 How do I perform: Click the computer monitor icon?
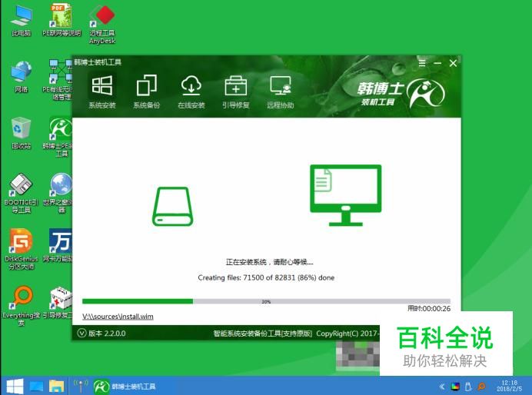pyautogui.click(x=345, y=195)
